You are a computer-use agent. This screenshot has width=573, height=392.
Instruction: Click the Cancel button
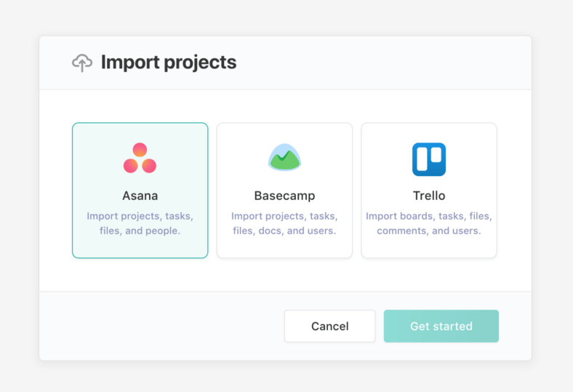coord(329,327)
